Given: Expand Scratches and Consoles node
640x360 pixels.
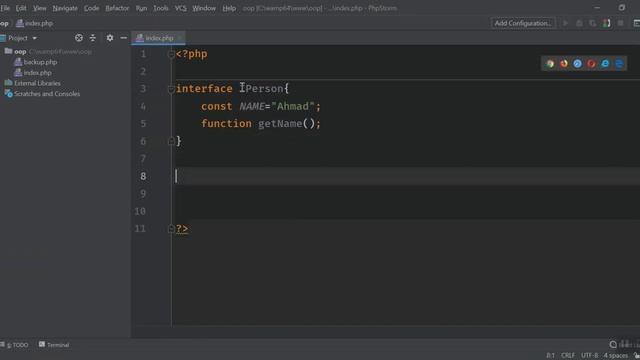Looking at the screenshot, I should [x=42, y=94].
